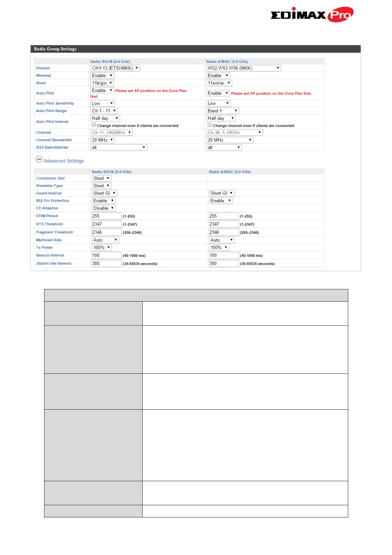Click the DTIM Period label
This screenshot has height=555, width=392.
pyautogui.click(x=47, y=216)
